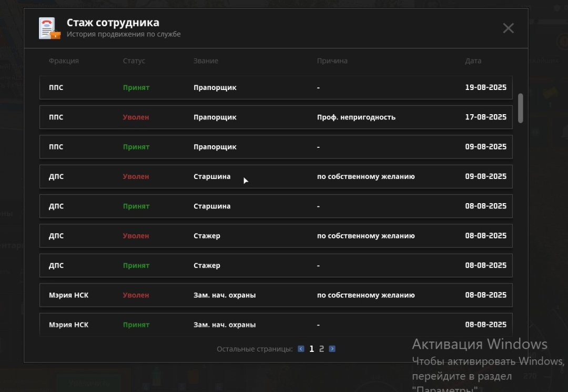Click Мэрия НСК in the Принят row
The image size is (568, 392).
coord(68,325)
